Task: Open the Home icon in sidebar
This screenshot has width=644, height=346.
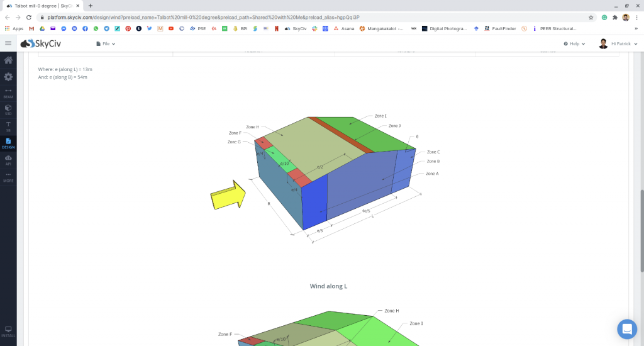Action: click(8, 60)
